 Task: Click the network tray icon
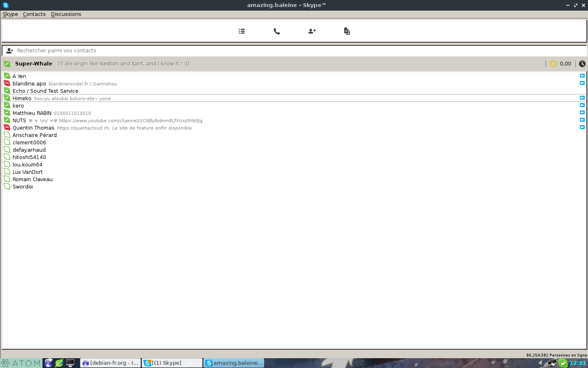pyautogui.click(x=552, y=363)
